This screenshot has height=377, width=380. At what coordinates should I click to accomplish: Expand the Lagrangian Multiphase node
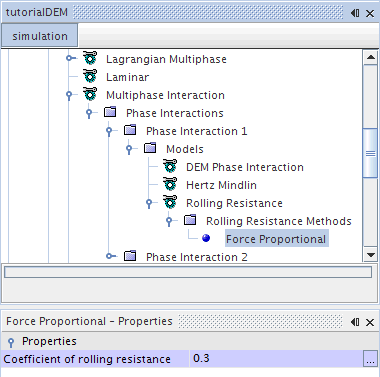point(69,58)
